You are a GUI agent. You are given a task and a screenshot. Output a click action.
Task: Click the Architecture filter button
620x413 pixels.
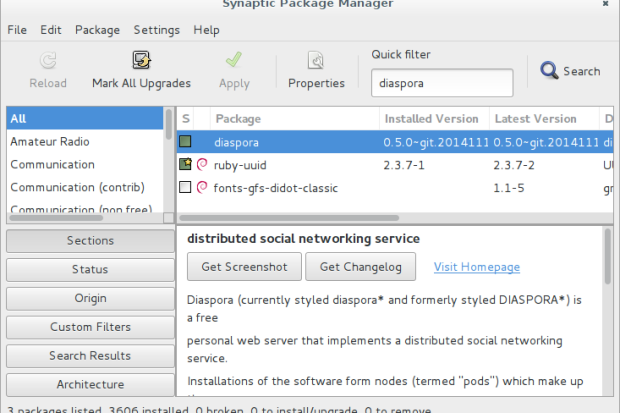click(90, 385)
